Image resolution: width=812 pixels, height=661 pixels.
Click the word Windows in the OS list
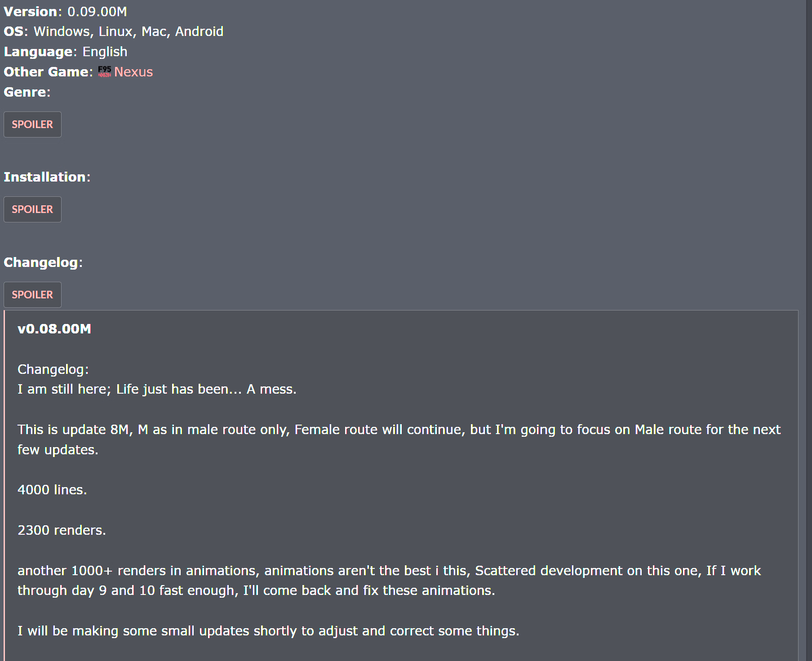pyautogui.click(x=62, y=31)
